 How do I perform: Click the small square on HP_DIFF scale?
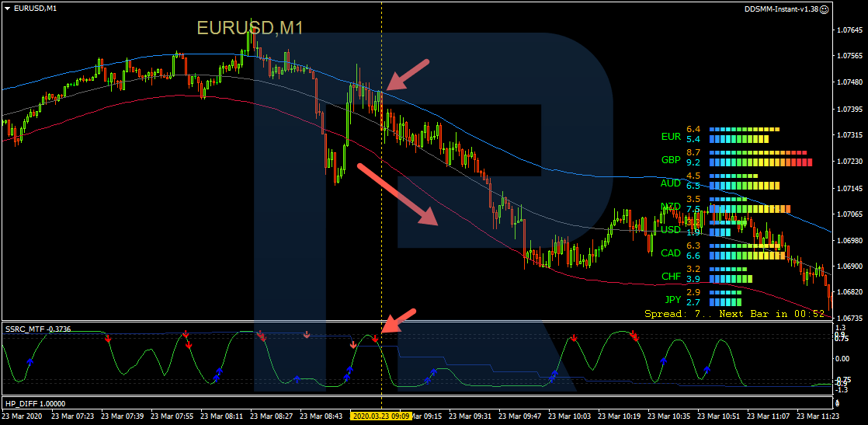pos(837,404)
